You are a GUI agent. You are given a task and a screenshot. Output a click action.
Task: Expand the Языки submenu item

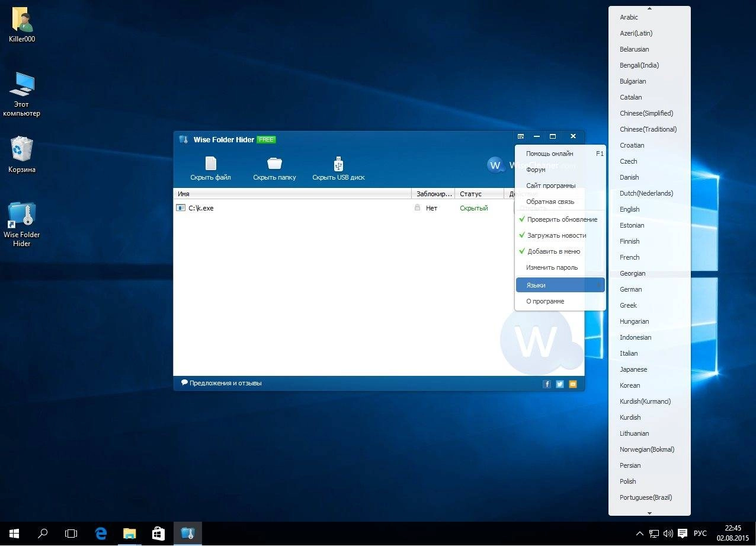560,285
